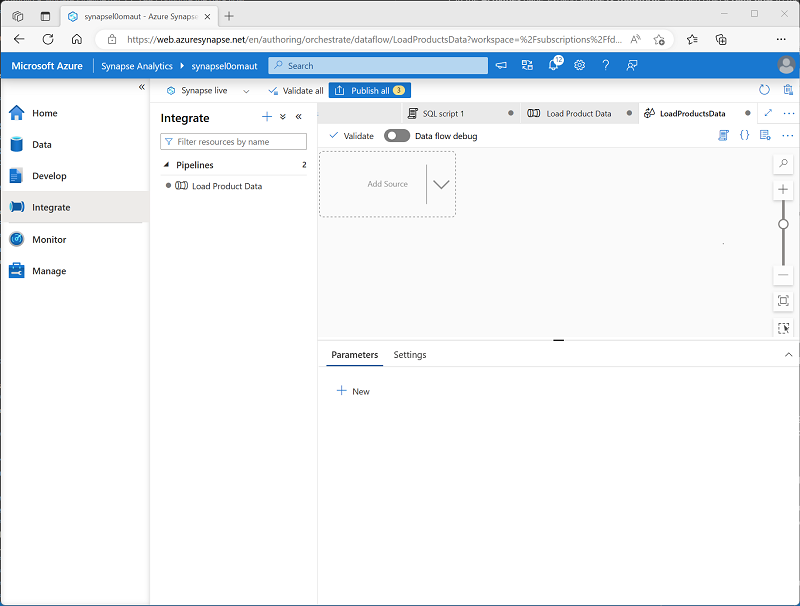Expand editor to full screen
The width and height of the screenshot is (800, 606).
[768, 113]
